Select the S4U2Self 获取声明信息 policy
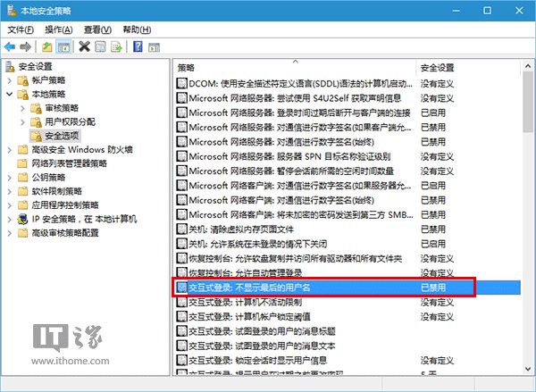This screenshot has width=536, height=392. click(348, 98)
